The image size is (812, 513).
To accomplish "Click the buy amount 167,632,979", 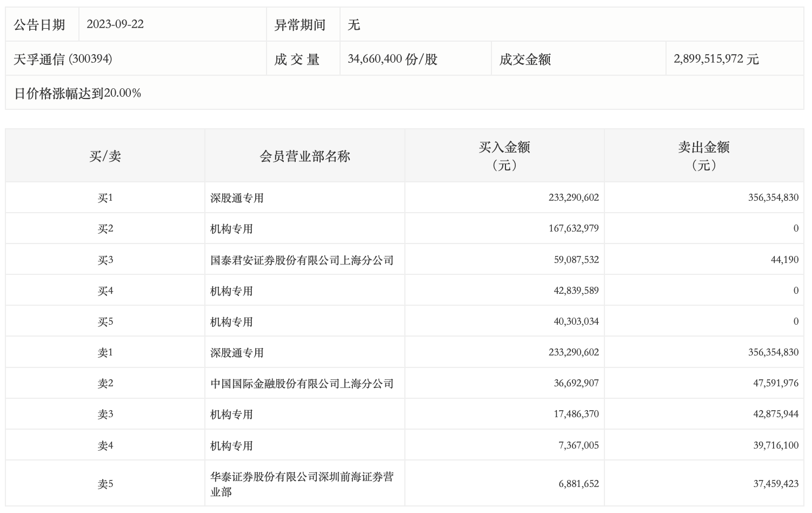I will click(x=574, y=229).
